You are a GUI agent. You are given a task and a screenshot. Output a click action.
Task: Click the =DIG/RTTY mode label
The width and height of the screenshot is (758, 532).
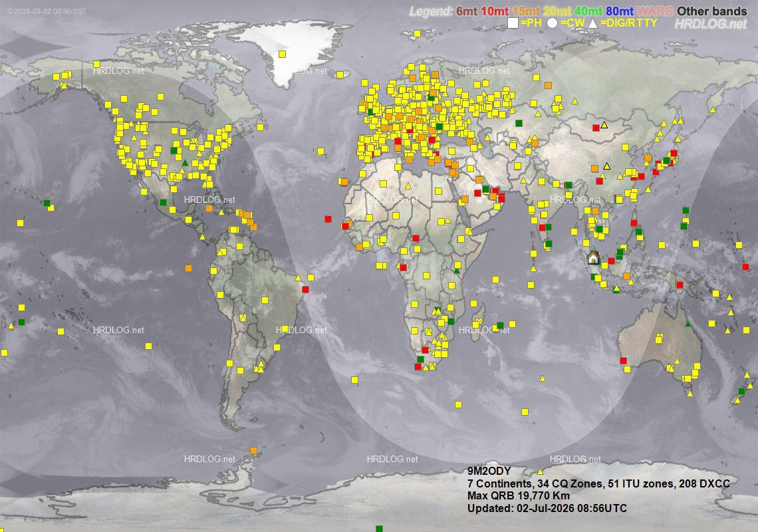coord(629,23)
